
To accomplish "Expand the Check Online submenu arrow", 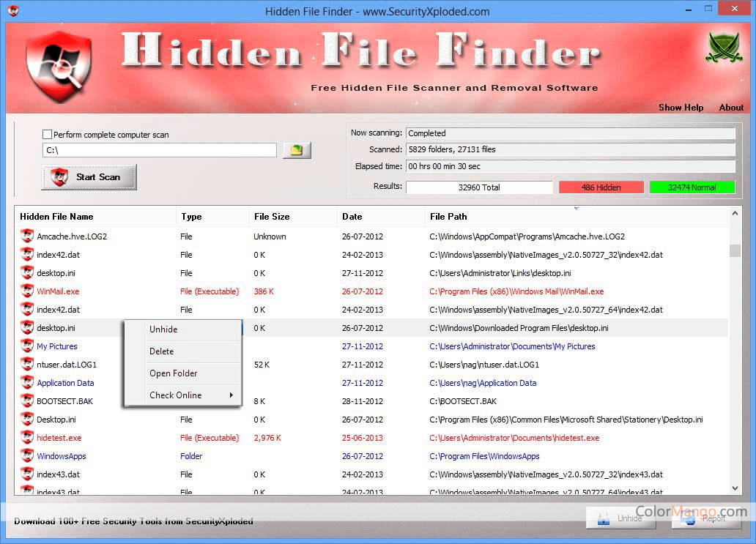I will (231, 395).
